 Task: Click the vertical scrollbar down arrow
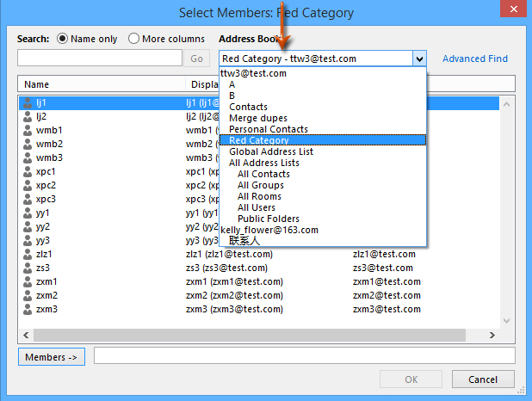506,321
